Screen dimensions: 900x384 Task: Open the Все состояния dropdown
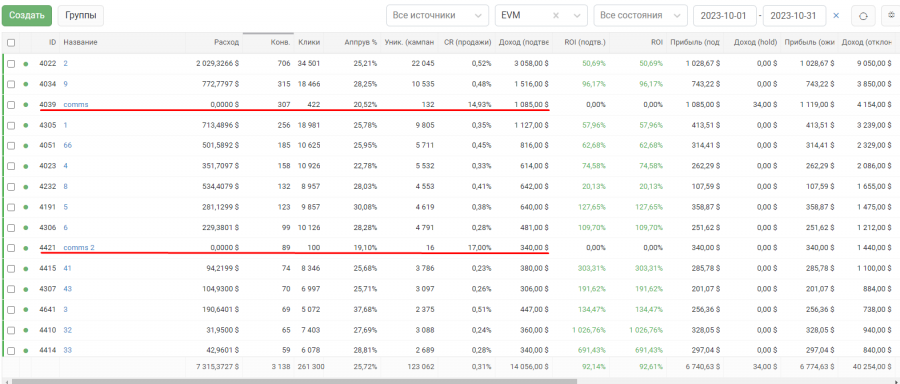[641, 15]
